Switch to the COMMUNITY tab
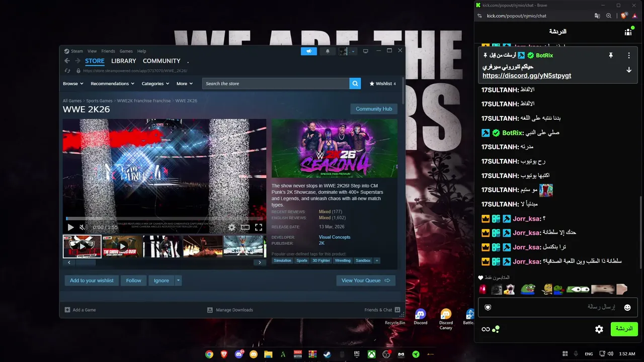 162,61
